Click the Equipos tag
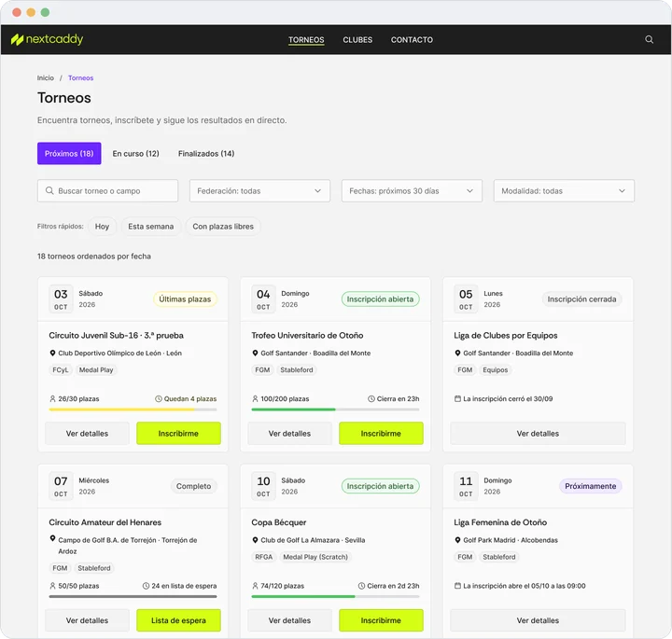Screen dimensions: 672x639 click(495, 369)
